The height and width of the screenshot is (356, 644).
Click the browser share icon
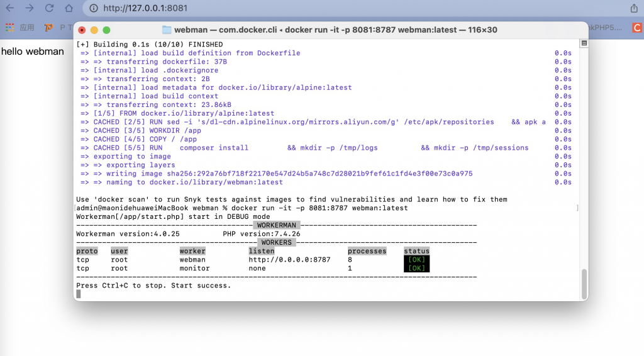point(634,8)
